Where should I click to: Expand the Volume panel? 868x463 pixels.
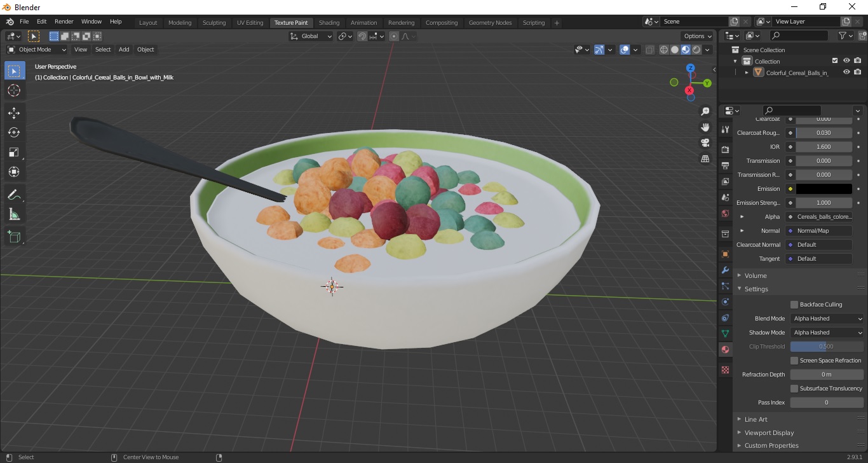(x=756, y=276)
